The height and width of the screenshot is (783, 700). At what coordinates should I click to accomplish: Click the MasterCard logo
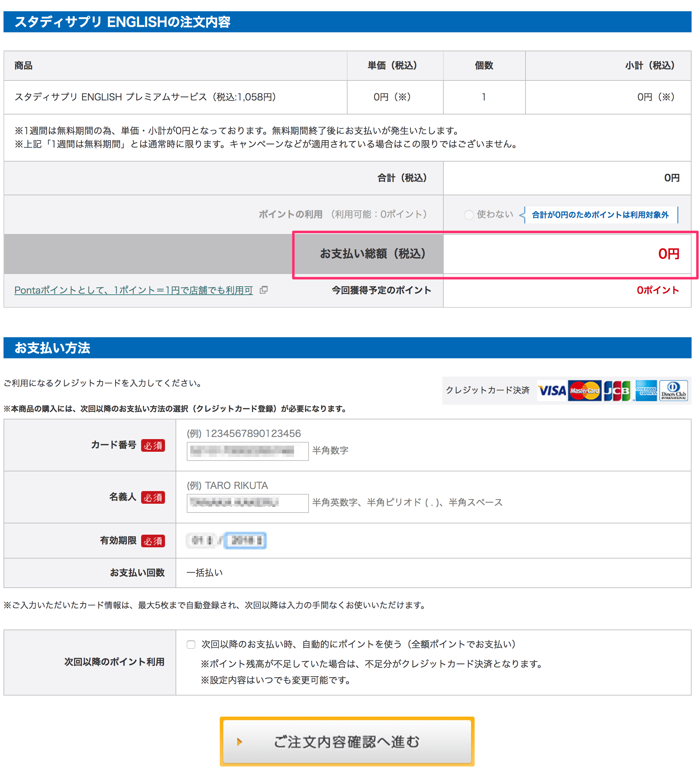[584, 391]
